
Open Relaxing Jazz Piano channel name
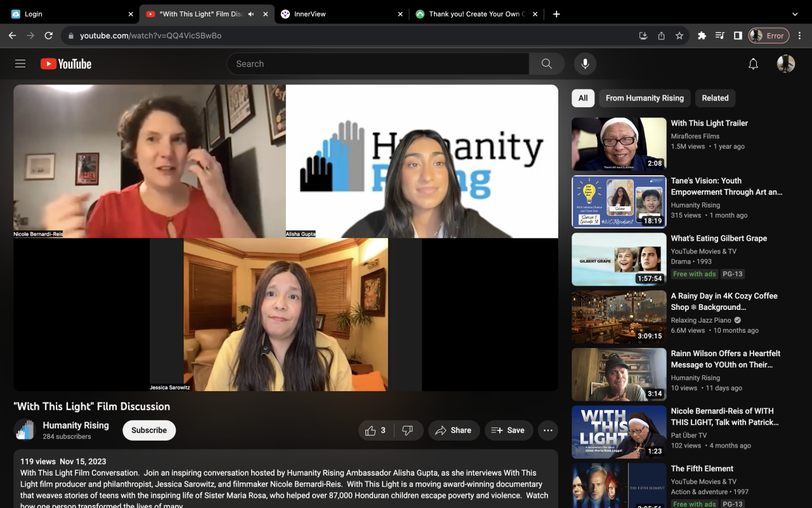tap(701, 320)
